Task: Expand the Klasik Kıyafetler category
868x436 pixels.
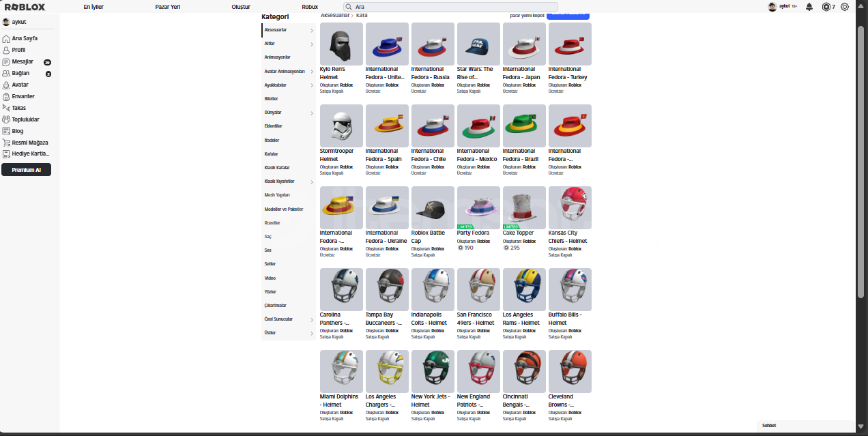Action: (289, 181)
